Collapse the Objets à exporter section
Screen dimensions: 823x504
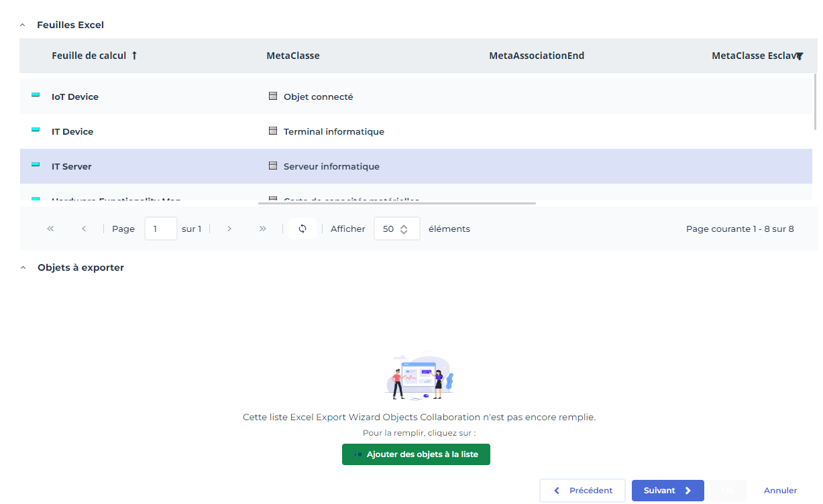[x=23, y=267]
